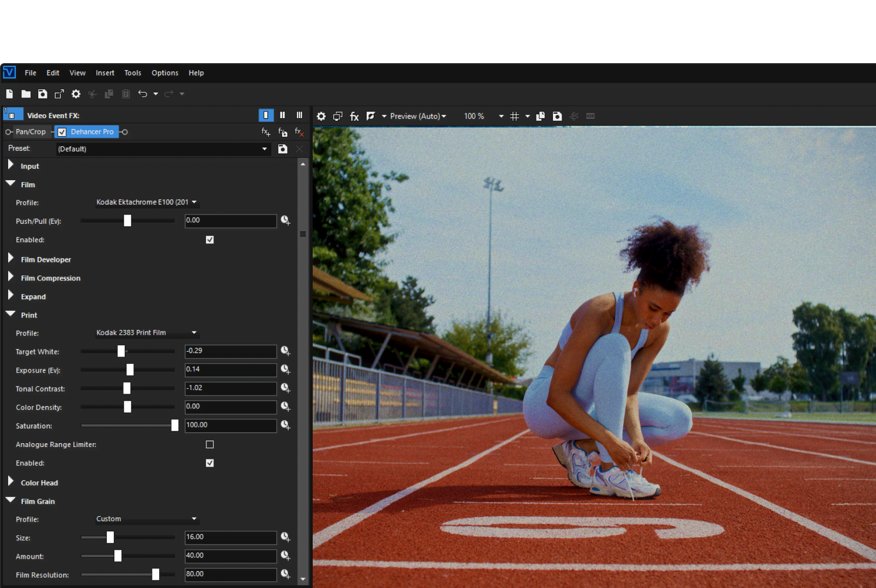The height and width of the screenshot is (588, 876).
Task: Collapse the Film section
Action: pos(10,183)
